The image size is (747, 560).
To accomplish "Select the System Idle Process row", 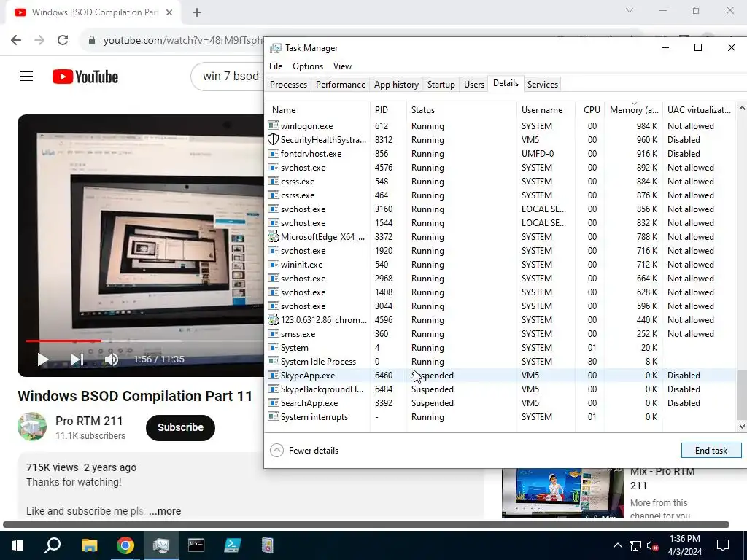I will click(500, 362).
